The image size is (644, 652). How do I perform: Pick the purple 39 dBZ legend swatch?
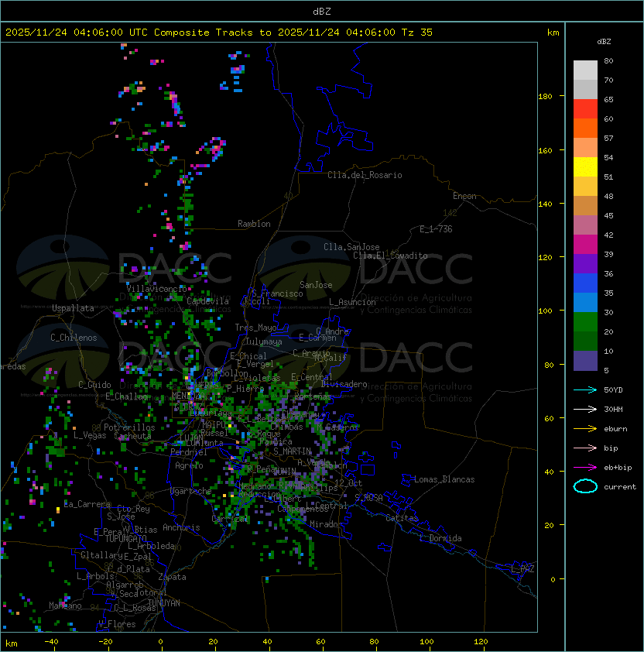585,263
